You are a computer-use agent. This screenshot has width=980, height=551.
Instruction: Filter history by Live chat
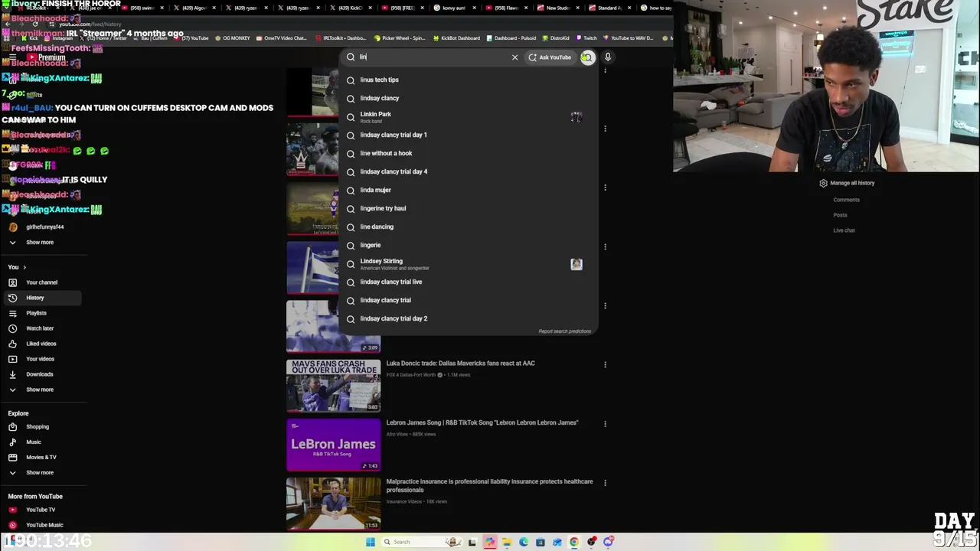[x=844, y=230]
